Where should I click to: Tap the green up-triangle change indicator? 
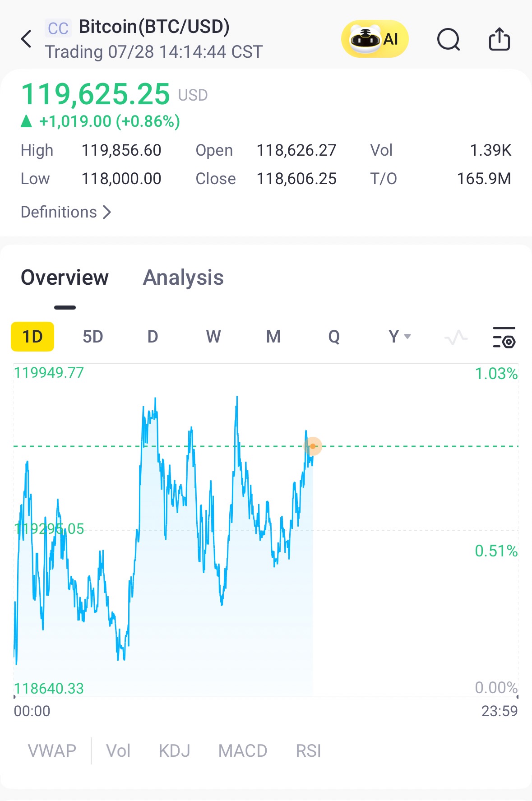point(27,121)
